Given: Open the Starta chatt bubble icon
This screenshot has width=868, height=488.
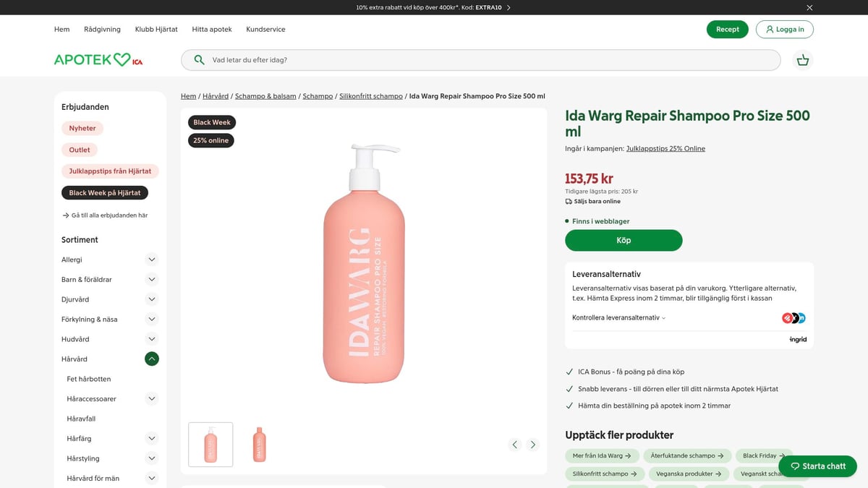Looking at the screenshot, I should tap(795, 466).
